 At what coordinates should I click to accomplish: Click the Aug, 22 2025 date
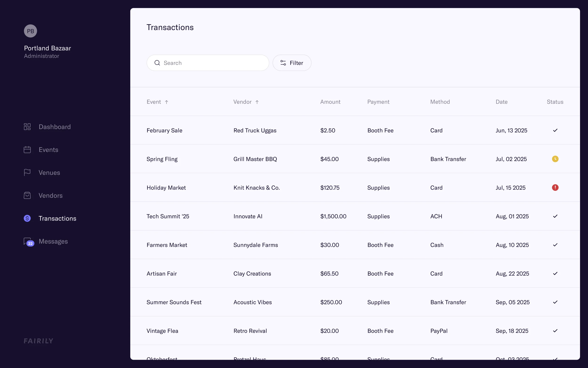[x=512, y=274]
